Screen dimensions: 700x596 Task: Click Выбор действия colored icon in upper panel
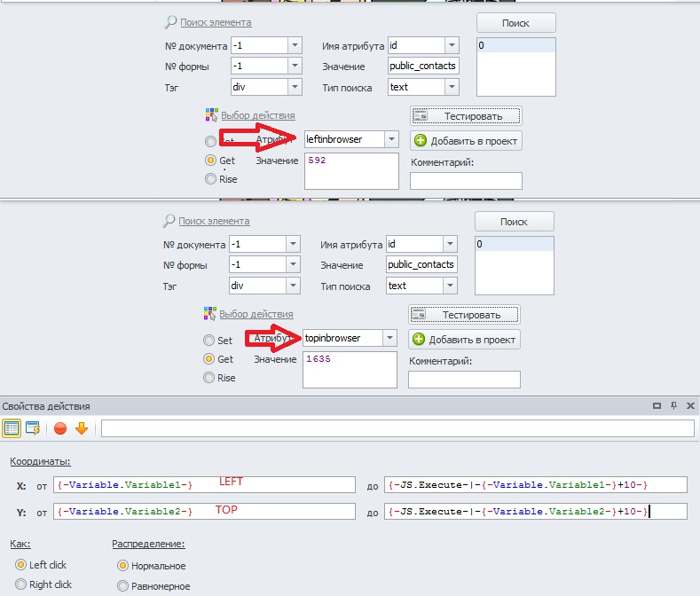pos(212,114)
